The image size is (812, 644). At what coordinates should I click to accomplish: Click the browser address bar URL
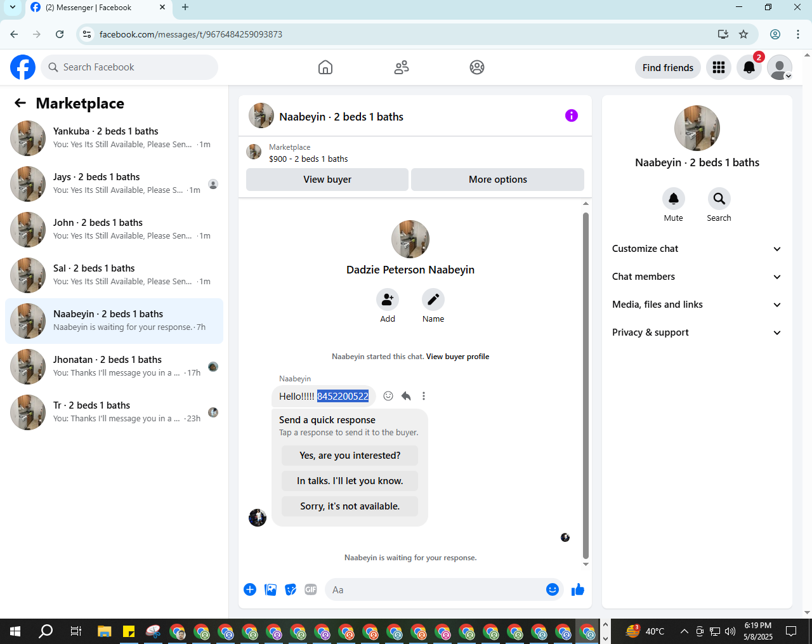[x=191, y=34]
